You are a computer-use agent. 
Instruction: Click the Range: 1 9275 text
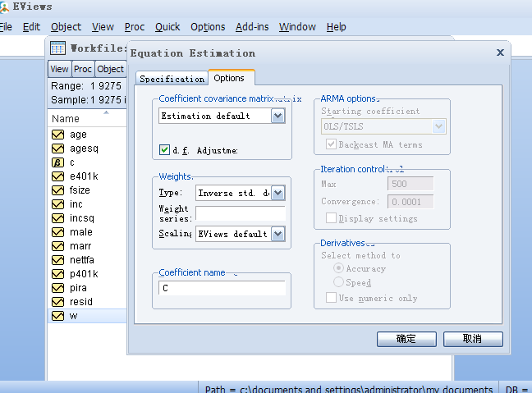[86, 86]
